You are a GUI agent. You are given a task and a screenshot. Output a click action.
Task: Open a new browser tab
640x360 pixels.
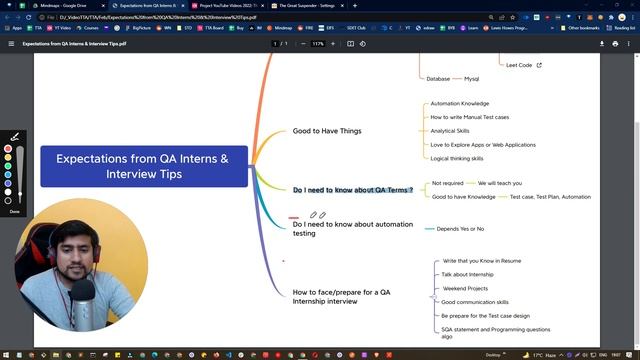[355, 6]
